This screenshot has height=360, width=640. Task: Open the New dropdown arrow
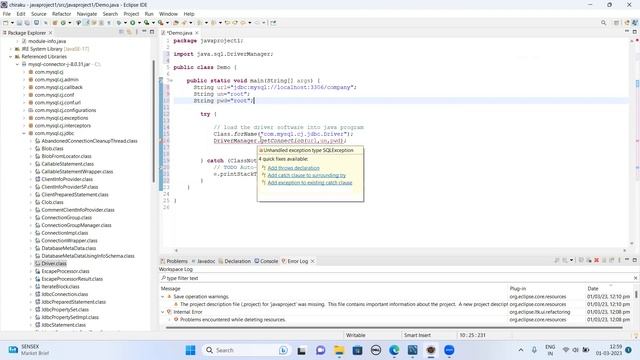[x=12, y=23]
